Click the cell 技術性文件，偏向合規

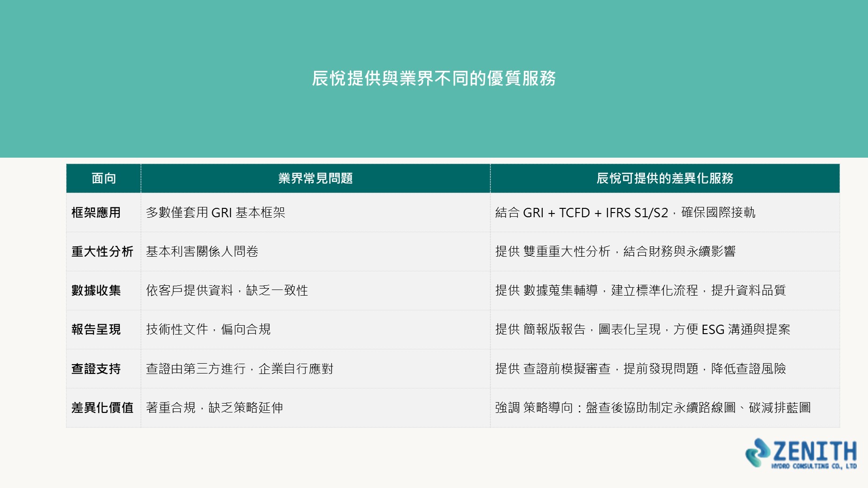tap(315, 329)
